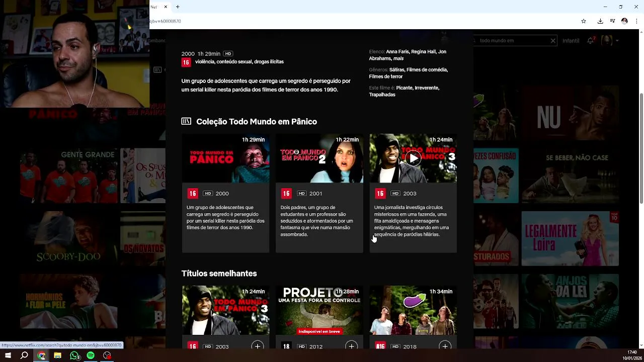Open Filmes de comédia genre link
The image size is (644, 362).
click(x=427, y=70)
